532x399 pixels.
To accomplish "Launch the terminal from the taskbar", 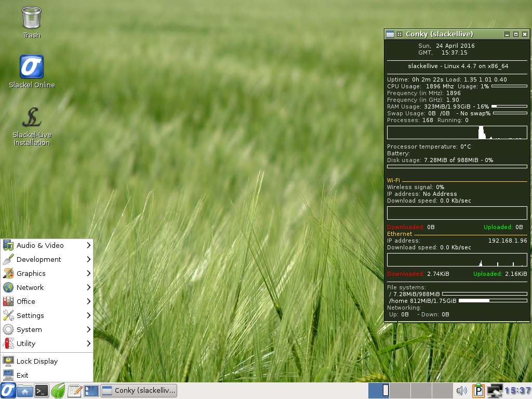I will 42,391.
